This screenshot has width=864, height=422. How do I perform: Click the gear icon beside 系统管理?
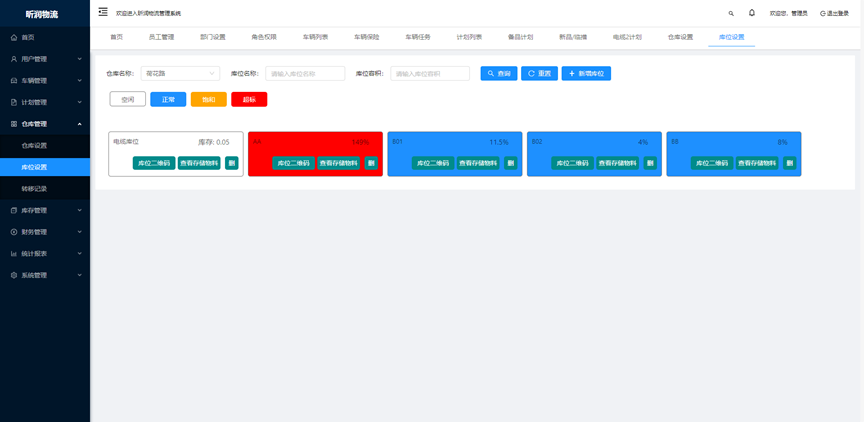(14, 275)
